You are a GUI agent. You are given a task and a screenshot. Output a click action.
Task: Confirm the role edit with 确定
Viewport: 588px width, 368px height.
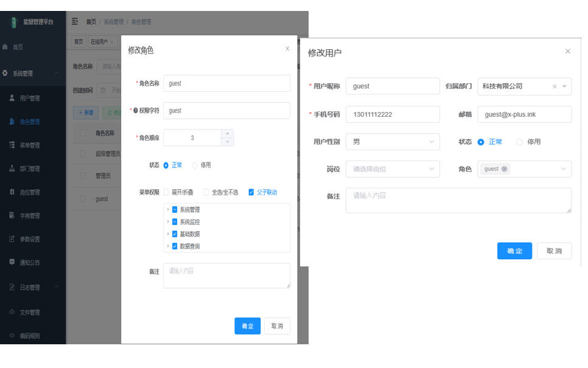[247, 326]
